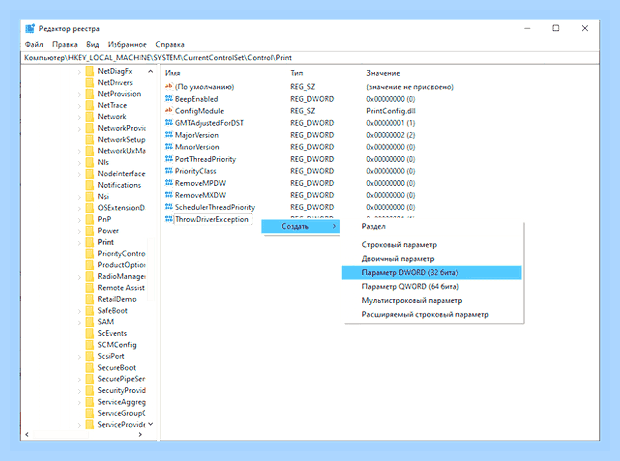Click the MajorVersion DWORD icon
Screen dimensions: 620x461
coord(169,134)
